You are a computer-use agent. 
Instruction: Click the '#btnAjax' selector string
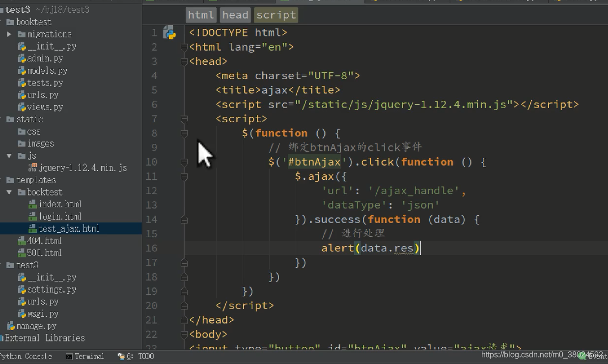coord(314,162)
